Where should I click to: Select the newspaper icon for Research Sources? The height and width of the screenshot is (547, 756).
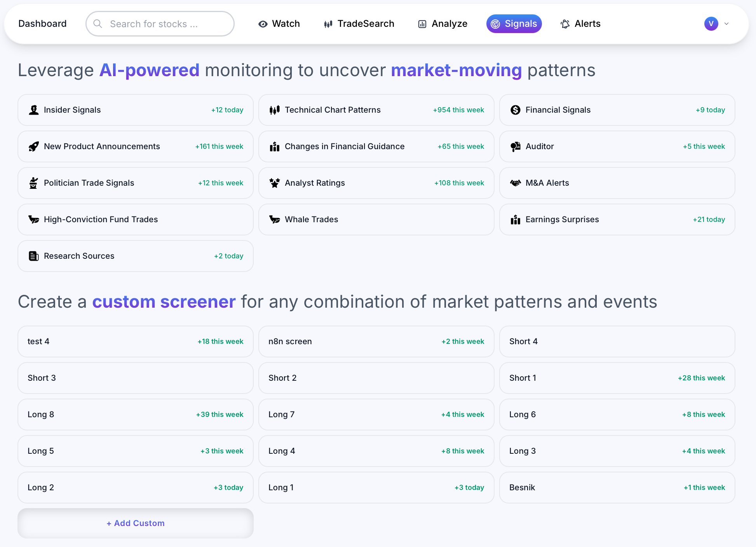point(33,256)
